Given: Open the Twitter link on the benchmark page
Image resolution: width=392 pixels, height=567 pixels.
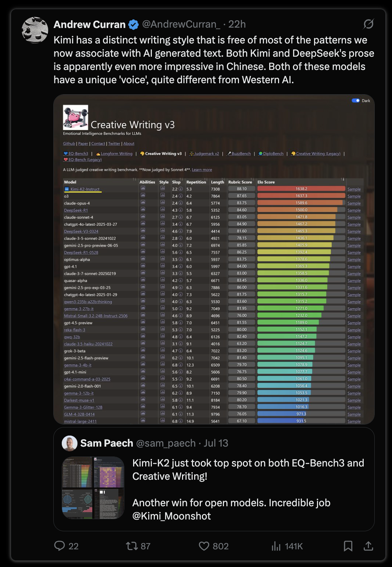Looking at the screenshot, I should coord(114,144).
